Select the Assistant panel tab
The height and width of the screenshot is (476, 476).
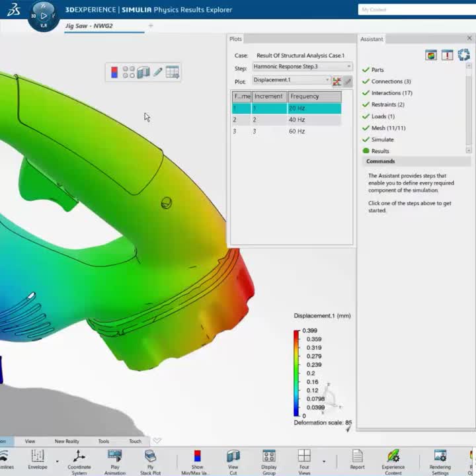pos(372,39)
